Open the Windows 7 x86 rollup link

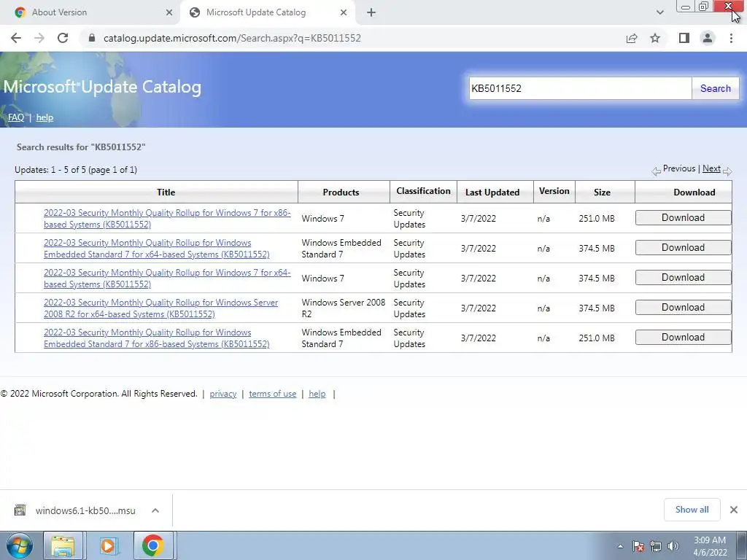tap(167, 219)
